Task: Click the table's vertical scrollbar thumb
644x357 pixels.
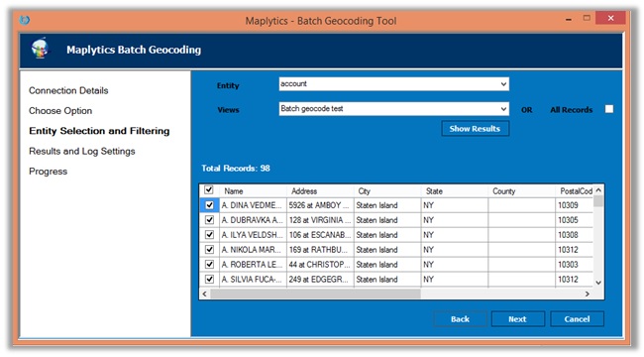Action: coord(598,201)
